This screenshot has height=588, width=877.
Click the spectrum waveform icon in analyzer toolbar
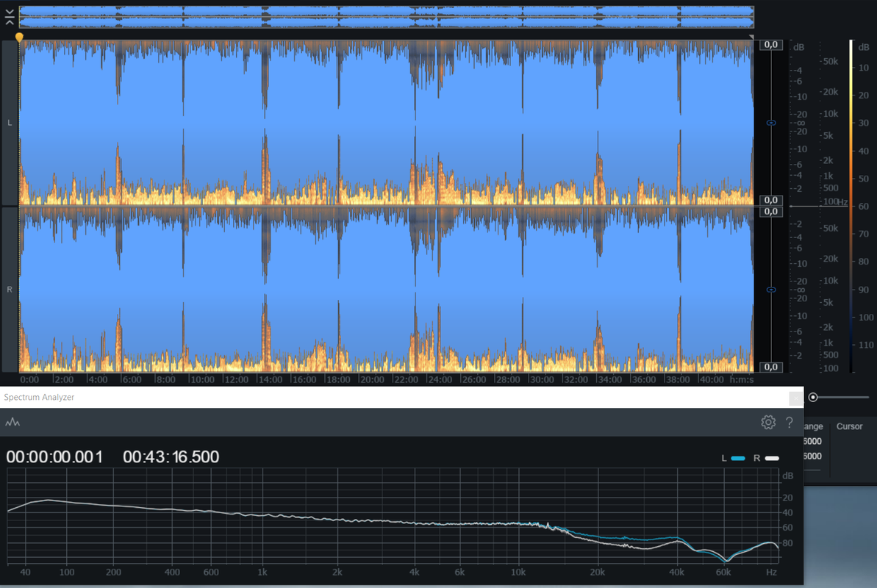pos(12,423)
